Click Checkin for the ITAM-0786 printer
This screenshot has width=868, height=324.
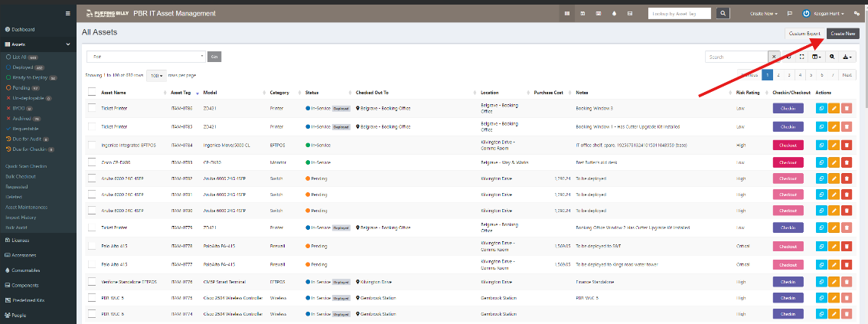point(788,109)
